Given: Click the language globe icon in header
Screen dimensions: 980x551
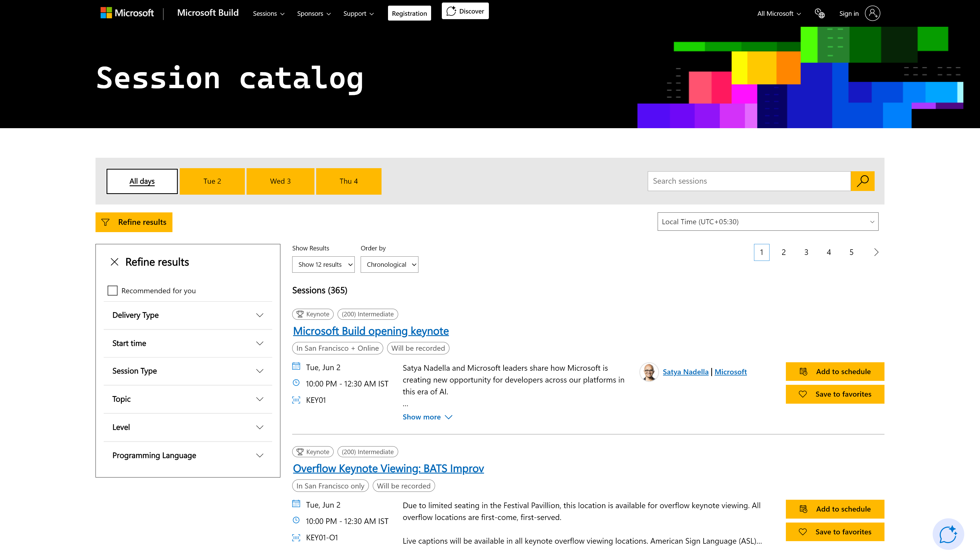Looking at the screenshot, I should 819,13.
